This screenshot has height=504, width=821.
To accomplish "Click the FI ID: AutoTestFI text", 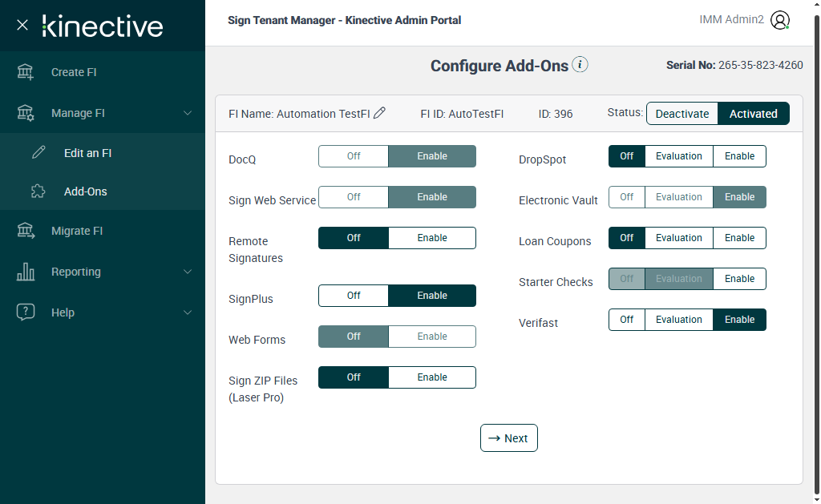I will pos(462,114).
